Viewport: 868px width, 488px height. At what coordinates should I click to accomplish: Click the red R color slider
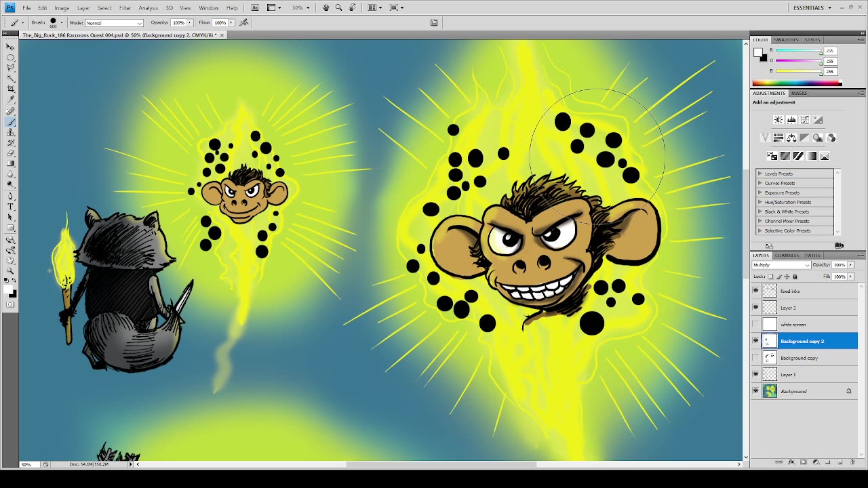coord(799,51)
